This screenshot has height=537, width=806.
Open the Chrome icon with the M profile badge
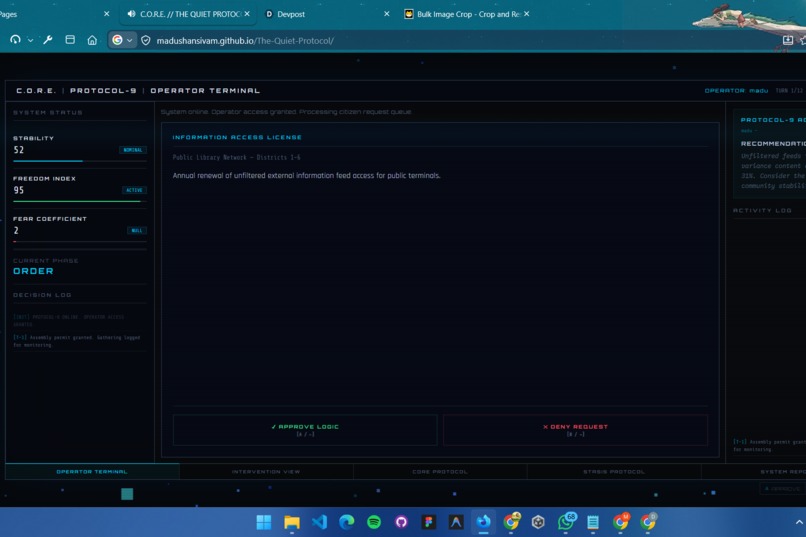click(x=620, y=522)
